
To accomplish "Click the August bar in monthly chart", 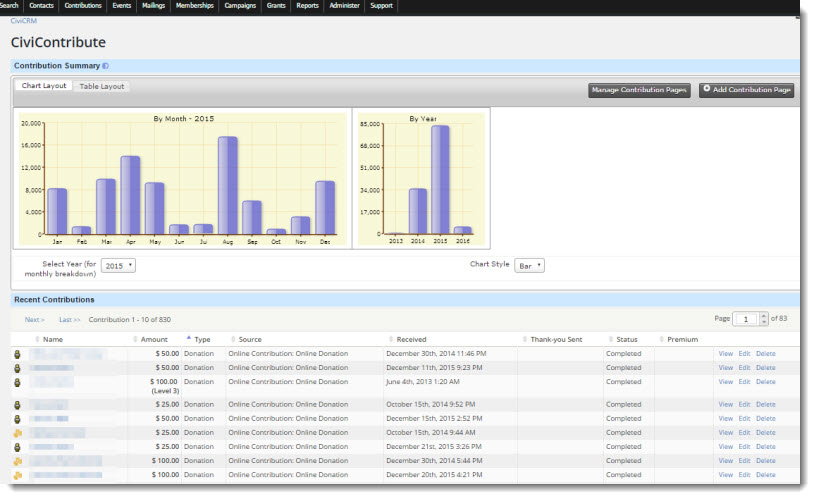I will tap(228, 185).
